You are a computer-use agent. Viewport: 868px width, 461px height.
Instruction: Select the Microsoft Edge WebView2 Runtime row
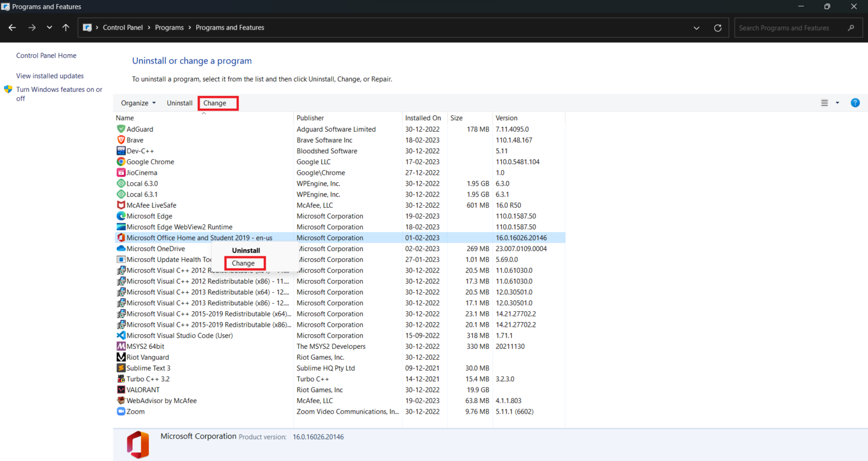[340, 227]
